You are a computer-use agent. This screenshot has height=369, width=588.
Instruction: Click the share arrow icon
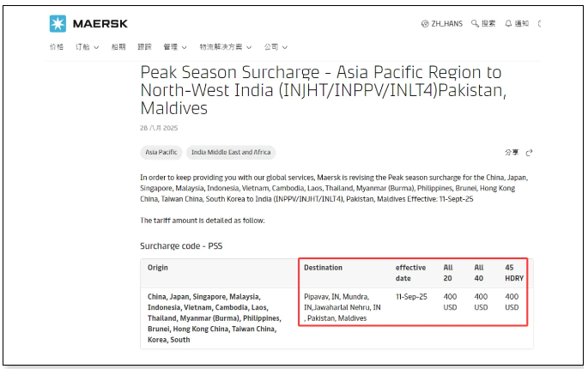tap(529, 153)
